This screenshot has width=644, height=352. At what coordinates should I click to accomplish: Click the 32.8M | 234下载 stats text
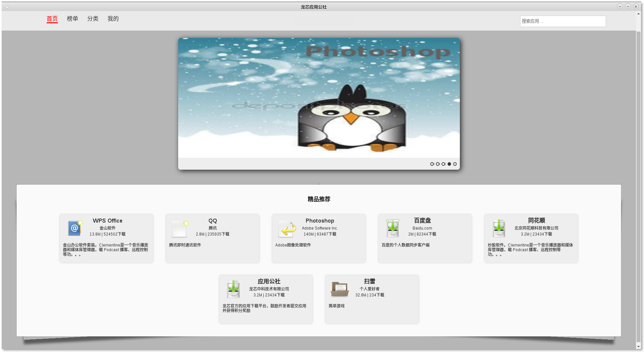pos(370,295)
